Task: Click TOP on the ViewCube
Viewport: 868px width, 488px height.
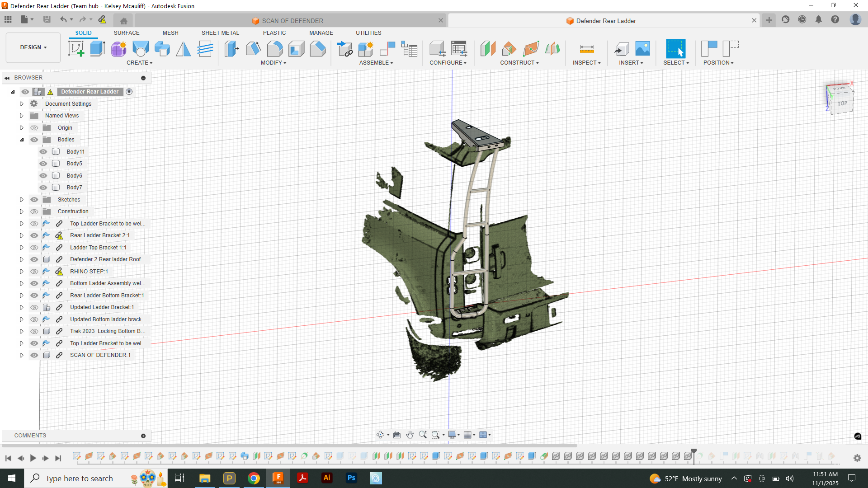Action: (842, 103)
